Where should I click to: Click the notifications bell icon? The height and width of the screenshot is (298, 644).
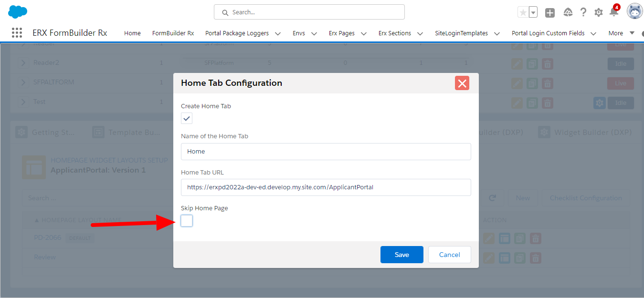[x=614, y=12]
